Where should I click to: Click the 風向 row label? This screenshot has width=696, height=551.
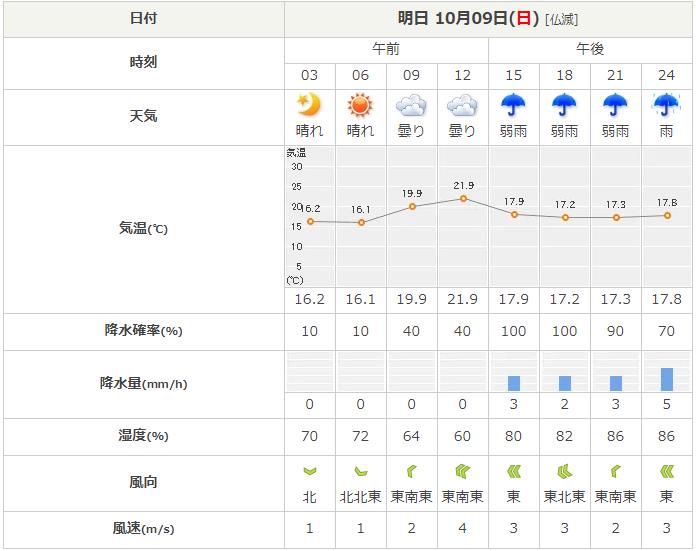point(143,482)
